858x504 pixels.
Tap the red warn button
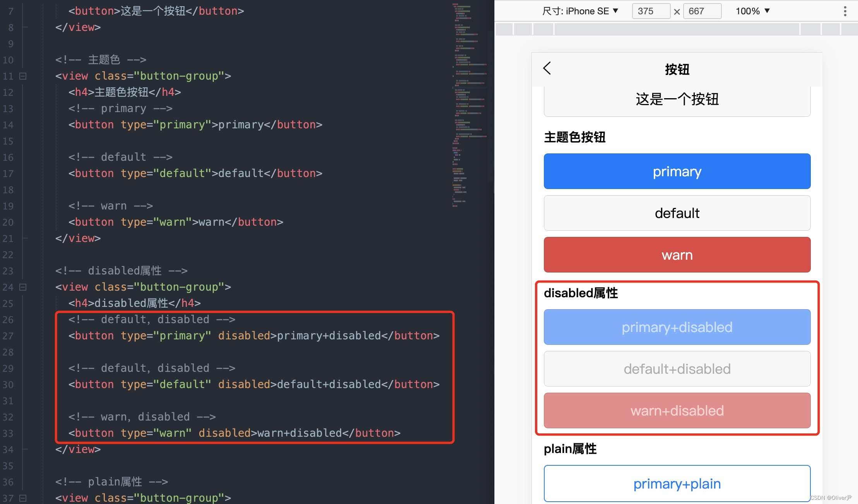pos(677,255)
